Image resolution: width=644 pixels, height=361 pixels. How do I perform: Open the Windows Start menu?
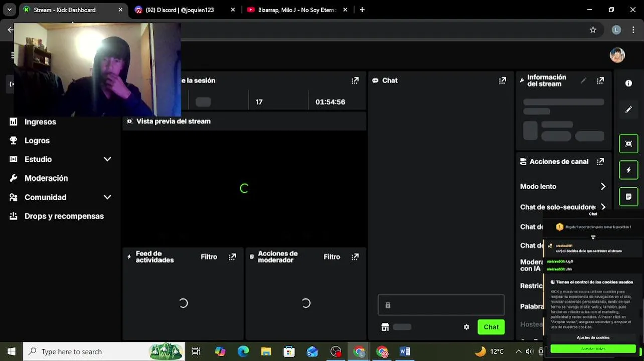(11, 351)
